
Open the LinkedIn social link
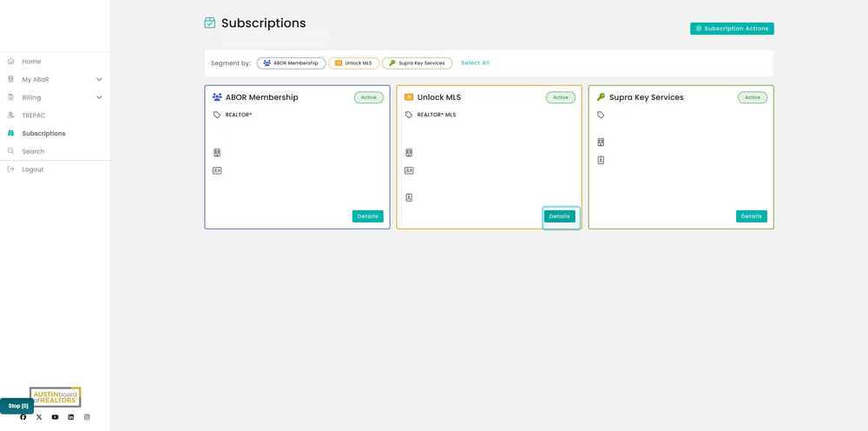(x=71, y=417)
